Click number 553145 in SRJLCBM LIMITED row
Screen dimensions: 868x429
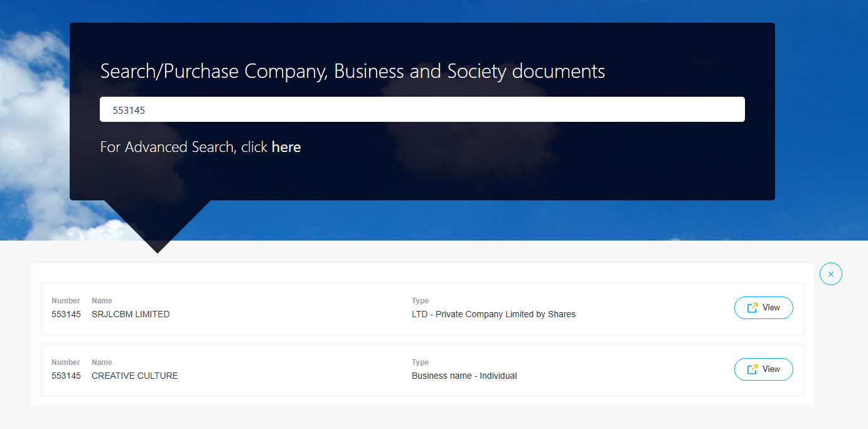pyautogui.click(x=66, y=314)
